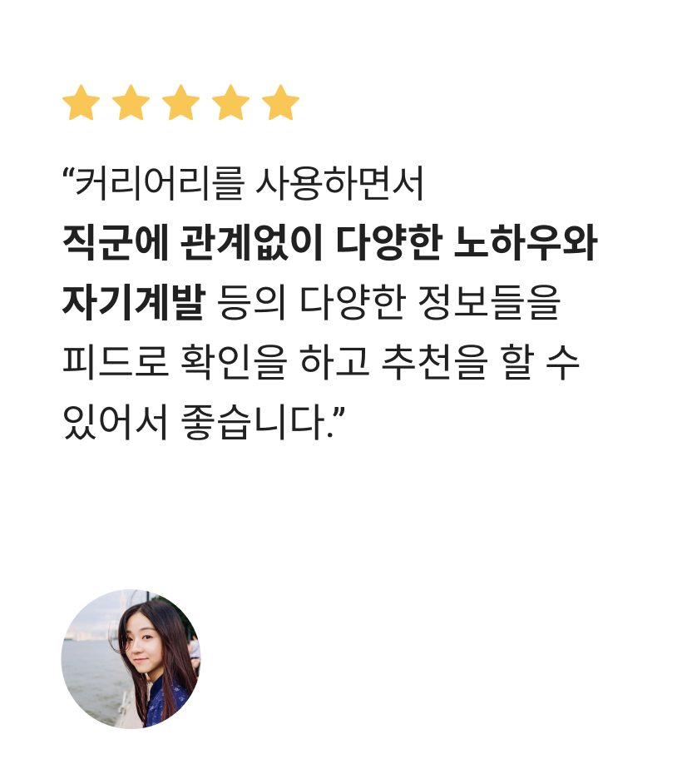This screenshot has height=784, width=682.
Task: Click the third (middle) rating star
Action: 180,102
